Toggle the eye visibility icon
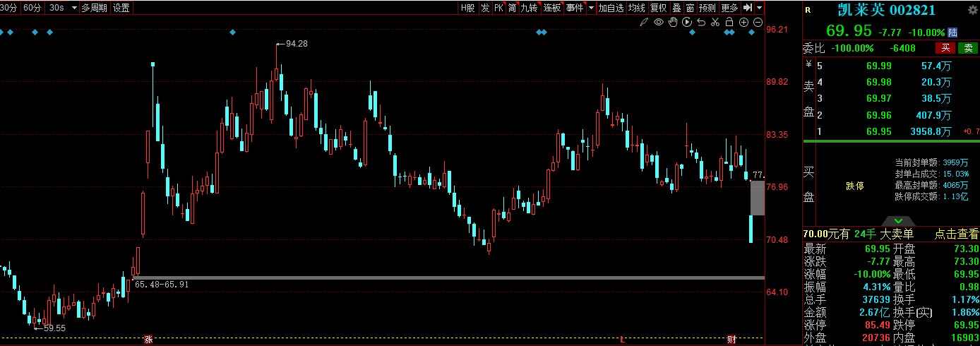 (x=659, y=23)
